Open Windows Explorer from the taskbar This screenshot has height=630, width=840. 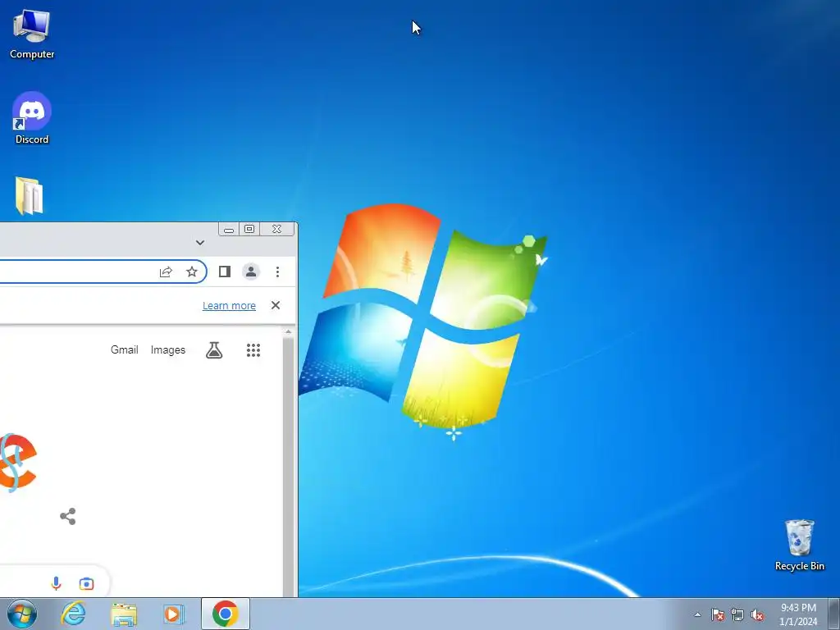click(124, 614)
